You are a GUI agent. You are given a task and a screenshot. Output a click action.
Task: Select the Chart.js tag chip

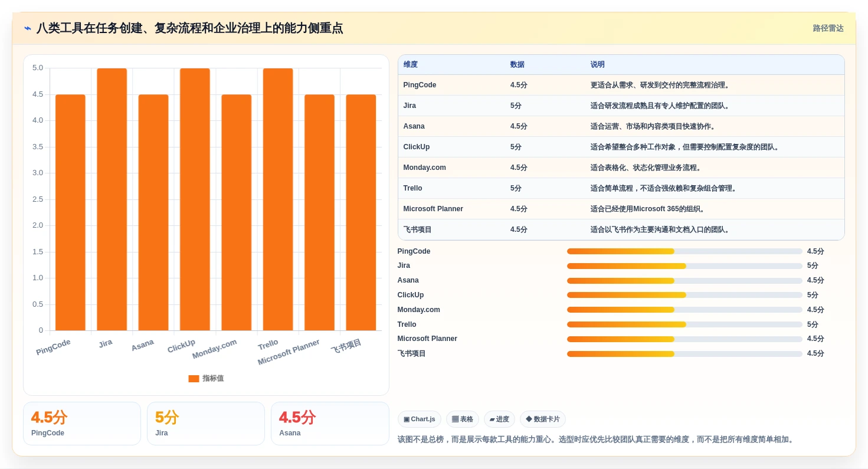420,419
